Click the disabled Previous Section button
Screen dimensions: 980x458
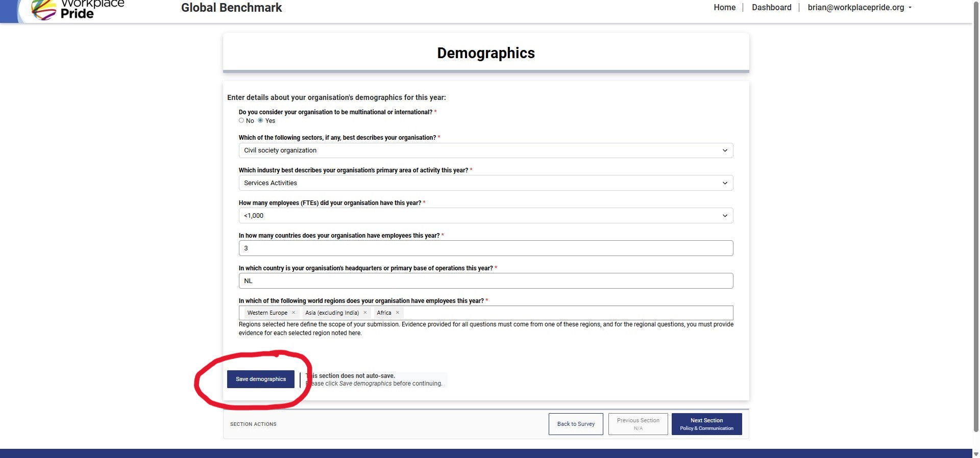pos(638,424)
